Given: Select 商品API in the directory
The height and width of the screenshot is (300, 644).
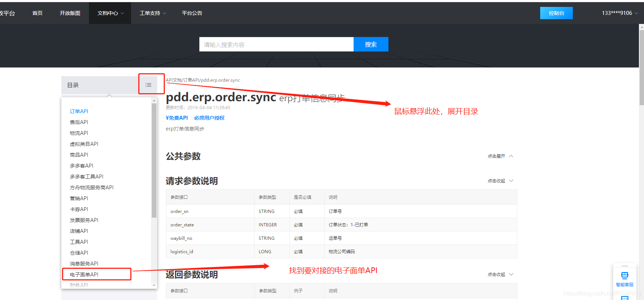Looking at the screenshot, I should tap(79, 155).
